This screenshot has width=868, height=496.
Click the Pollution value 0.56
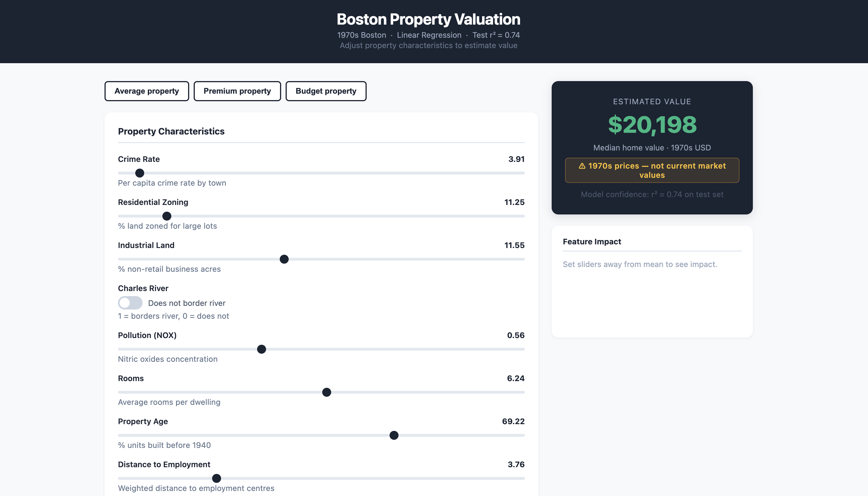(516, 335)
